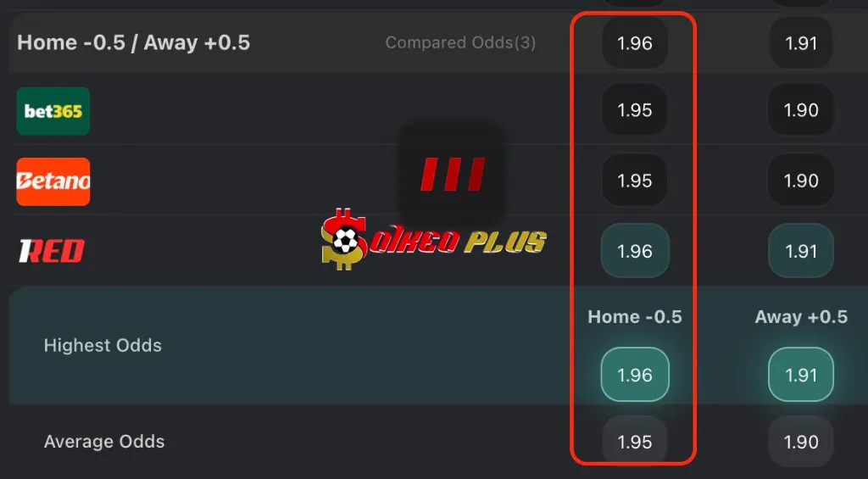
Task: Open the Betano bookmaker logo
Action: [x=53, y=181]
